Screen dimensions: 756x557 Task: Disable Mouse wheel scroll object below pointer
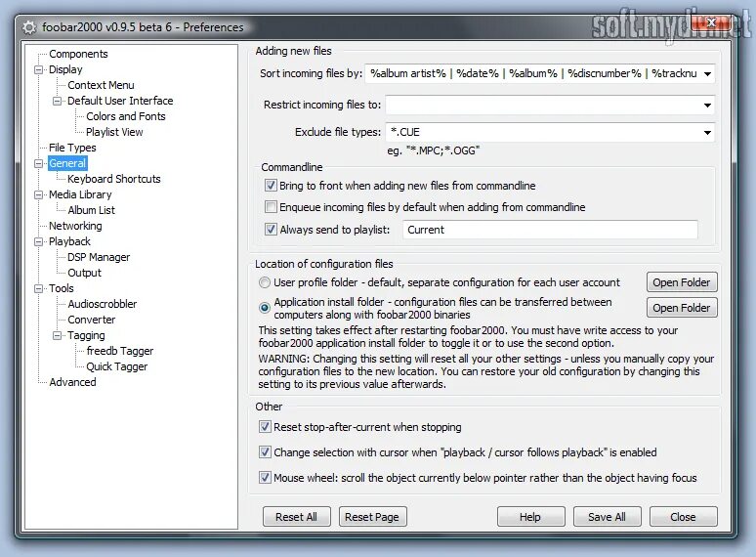(265, 478)
